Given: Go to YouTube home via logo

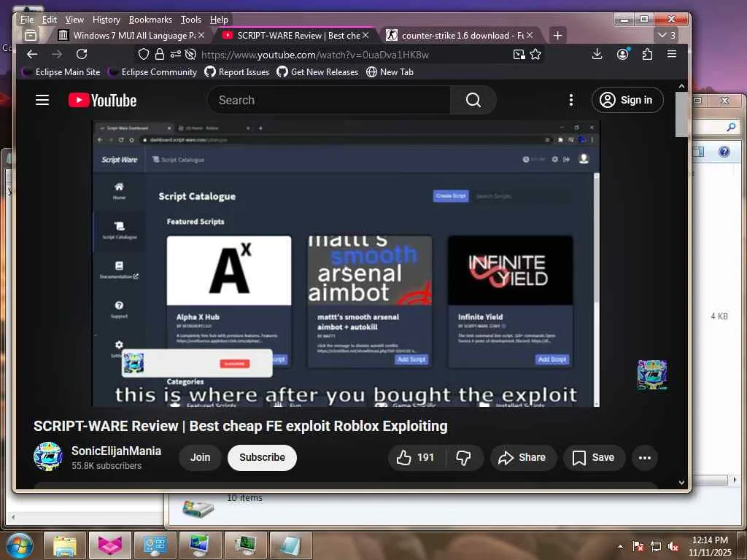Looking at the screenshot, I should tap(102, 100).
